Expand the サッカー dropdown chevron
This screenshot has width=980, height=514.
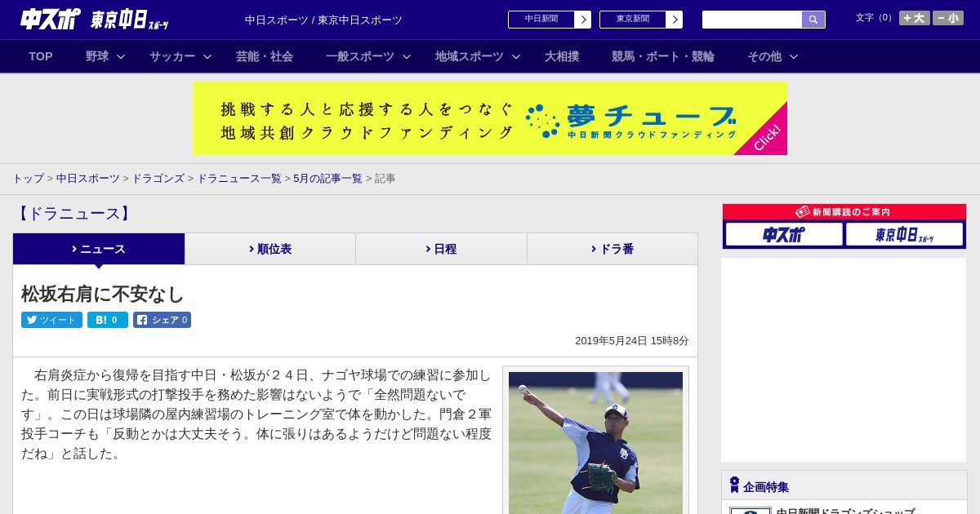coord(207,56)
